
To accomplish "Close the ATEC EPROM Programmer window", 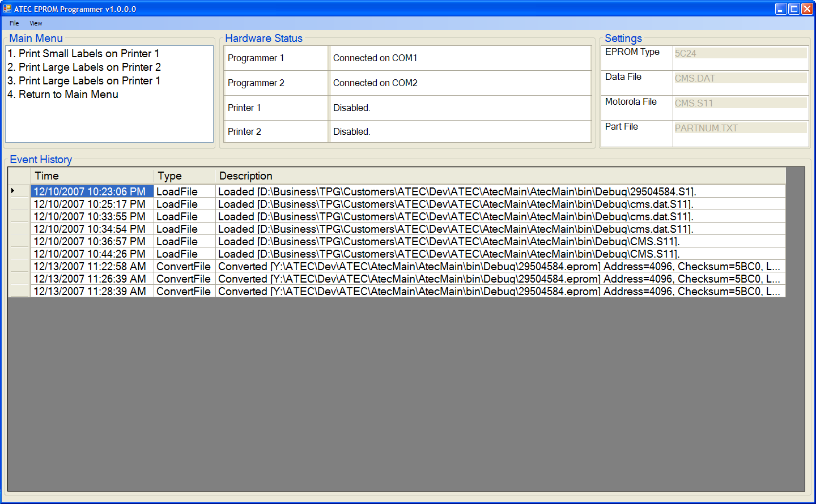I will [807, 8].
